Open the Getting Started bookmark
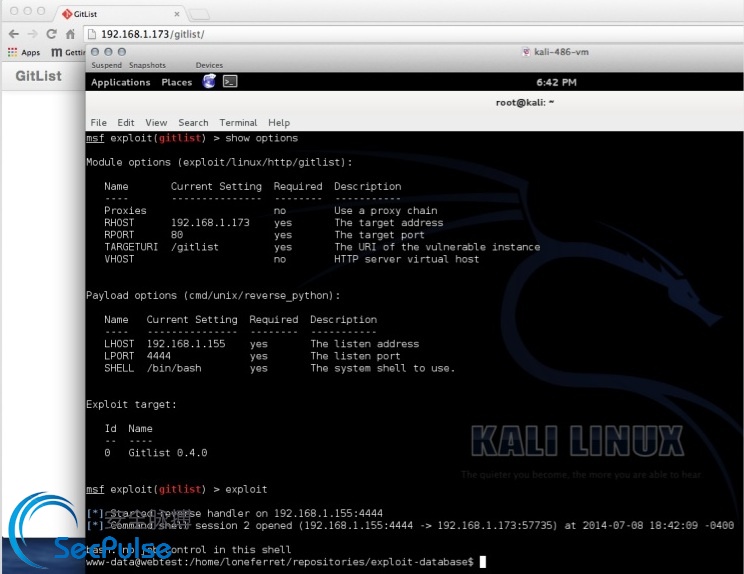This screenshot has height=574, width=744. click(x=68, y=52)
